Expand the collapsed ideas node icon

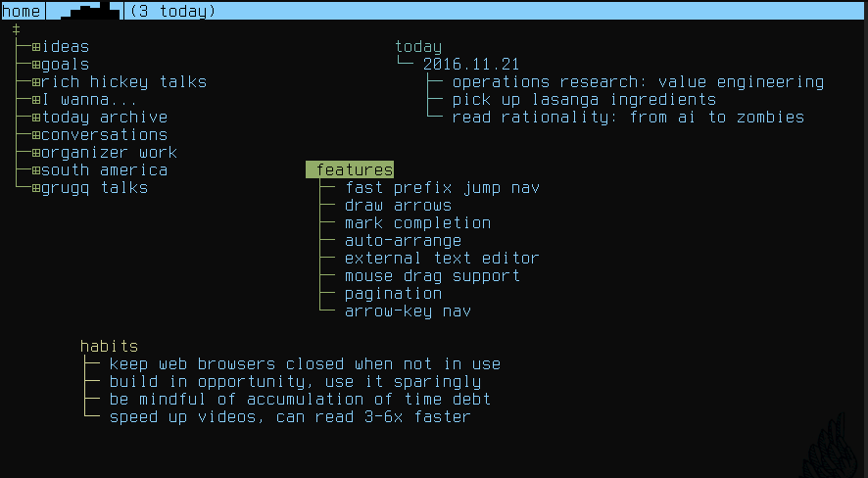36,47
